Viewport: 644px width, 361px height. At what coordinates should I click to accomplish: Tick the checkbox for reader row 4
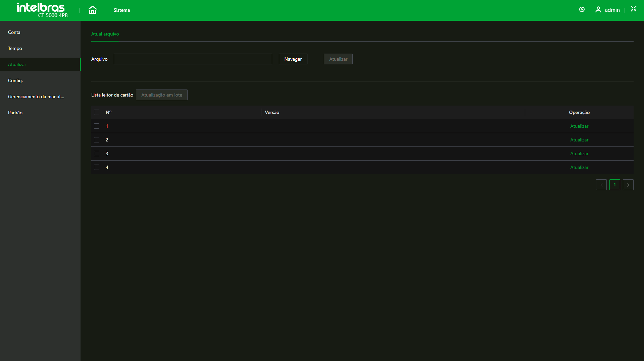(x=97, y=167)
